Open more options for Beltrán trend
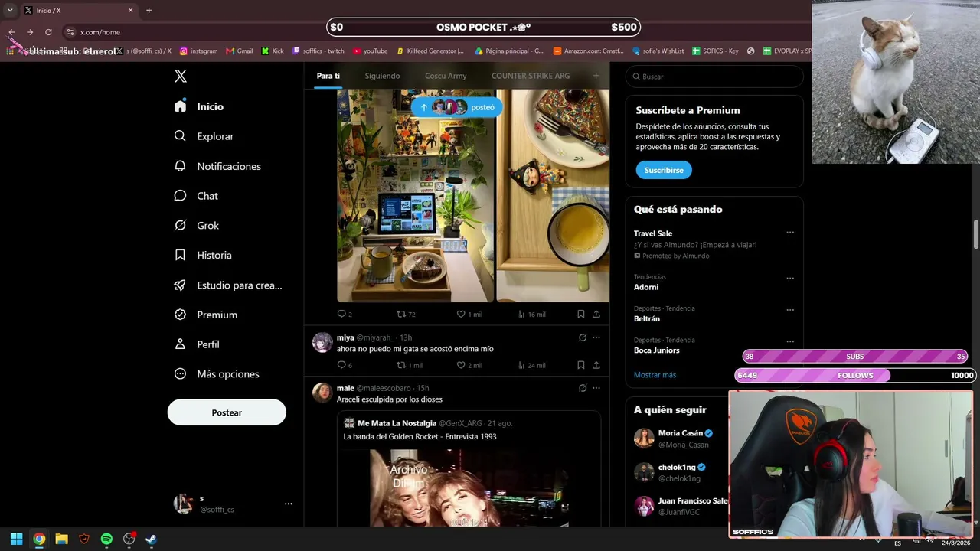The image size is (980, 551). (790, 310)
